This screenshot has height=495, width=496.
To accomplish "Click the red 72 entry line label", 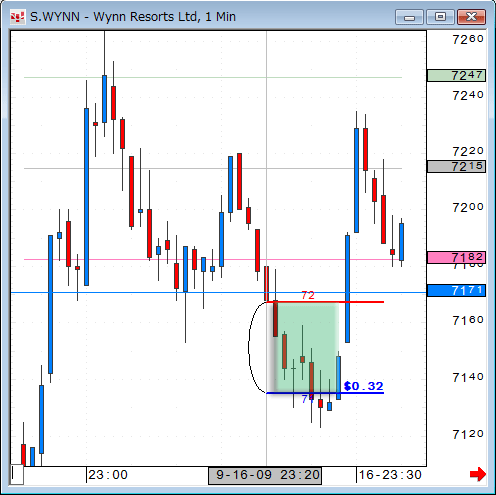I will 308,295.
